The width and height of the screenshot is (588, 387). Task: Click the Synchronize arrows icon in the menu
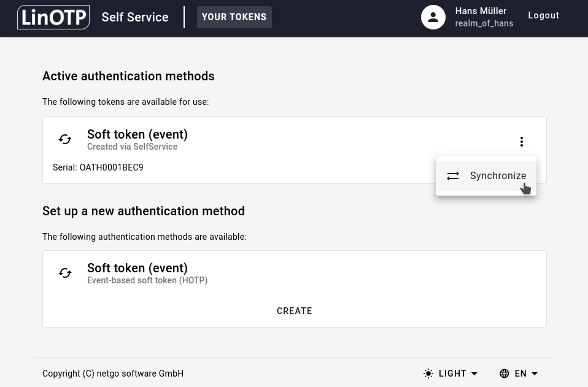point(453,176)
